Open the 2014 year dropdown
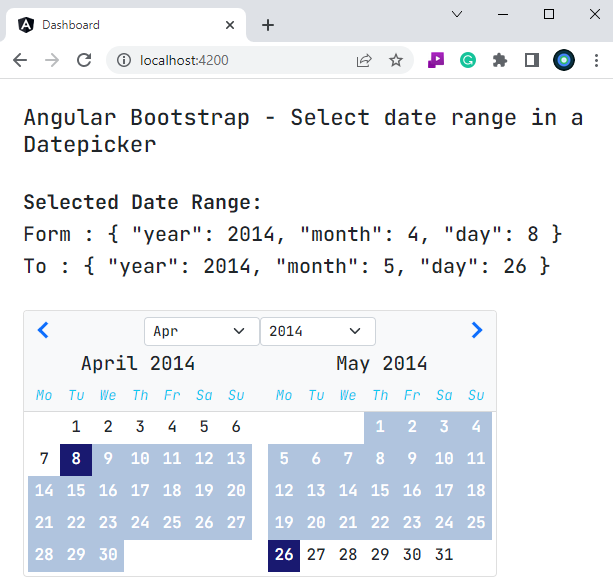The image size is (613, 587). pos(318,331)
